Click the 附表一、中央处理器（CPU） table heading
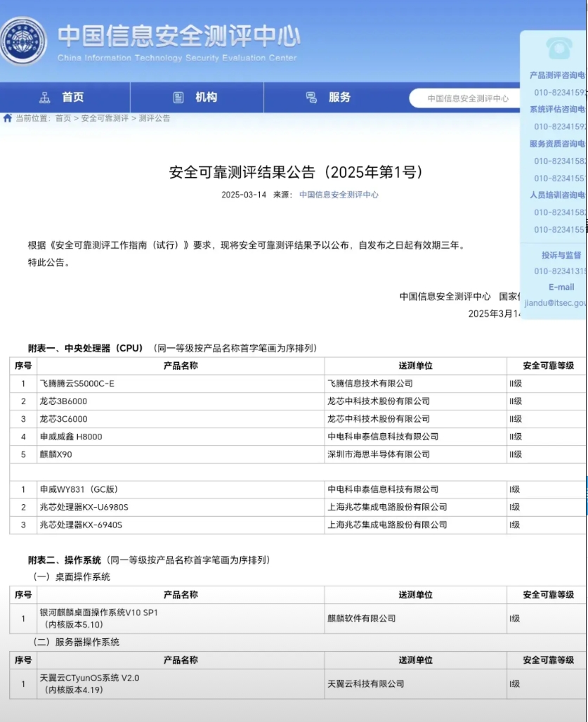The image size is (588, 722). [86, 348]
